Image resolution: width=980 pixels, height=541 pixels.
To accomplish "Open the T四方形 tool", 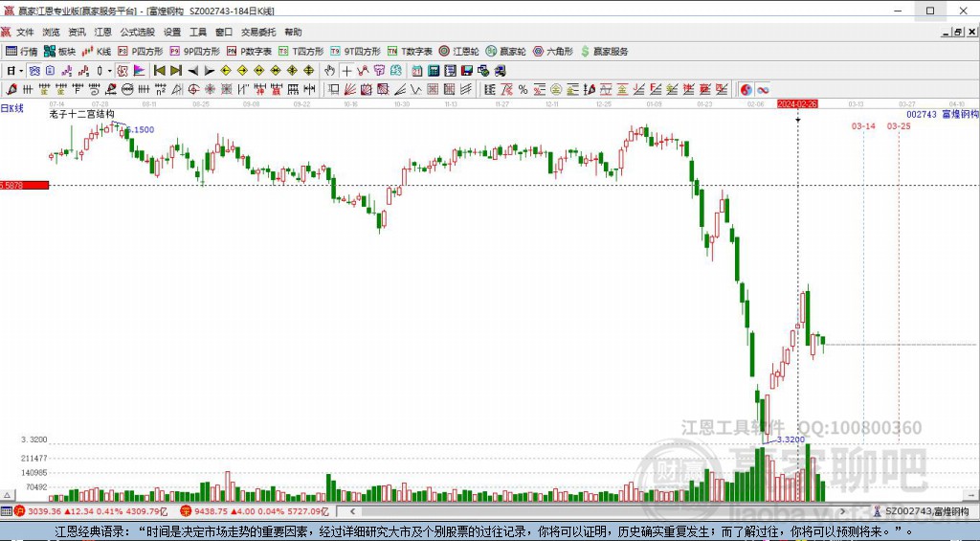I will tap(301, 52).
